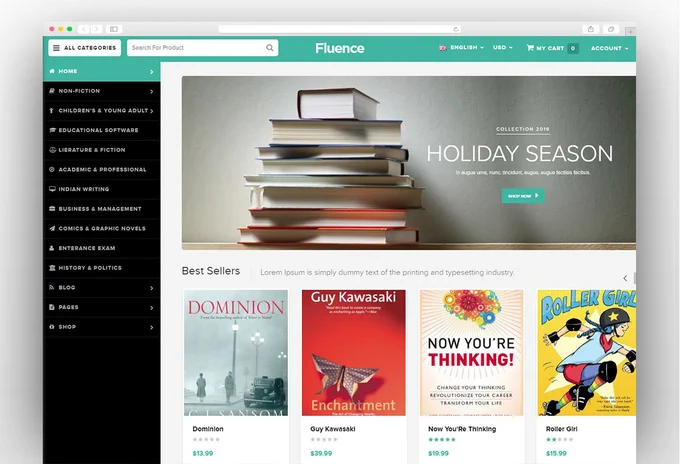This screenshot has width=680, height=464.
Task: Expand the Shop submenu chevron
Action: (151, 327)
